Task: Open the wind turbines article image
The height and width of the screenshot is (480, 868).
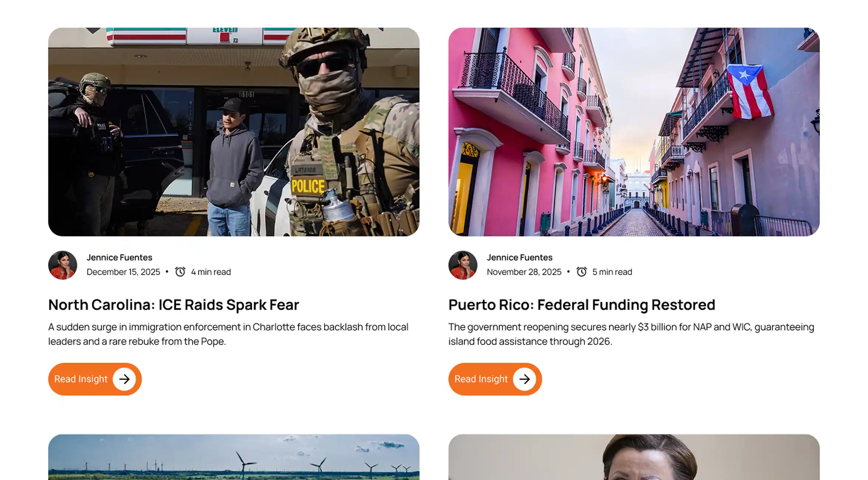Action: pos(234,457)
